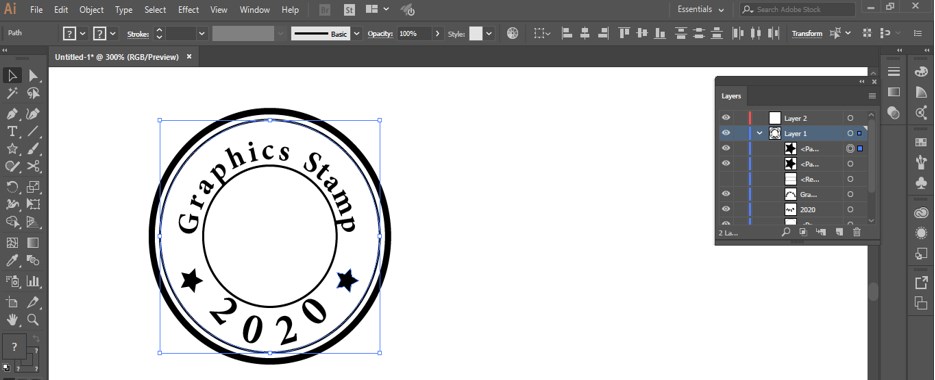This screenshot has height=380, width=935.
Task: Click Horizontal Align Left icon
Action: pos(567,33)
